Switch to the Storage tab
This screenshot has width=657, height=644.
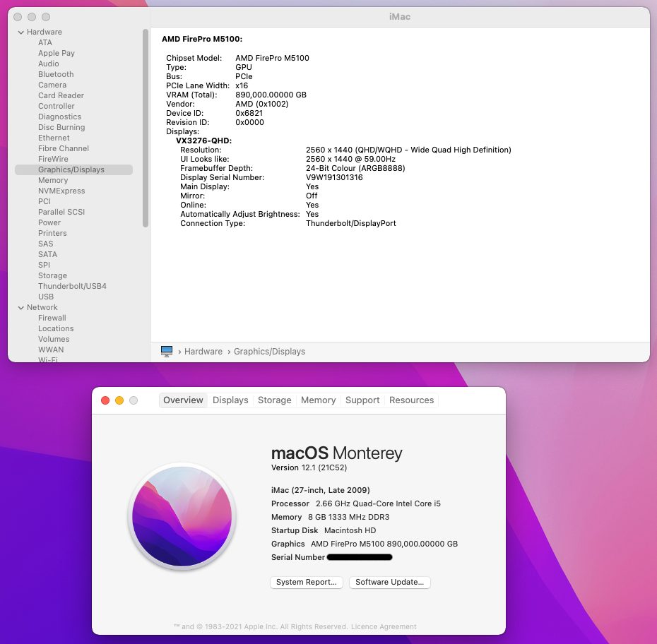[x=274, y=400]
